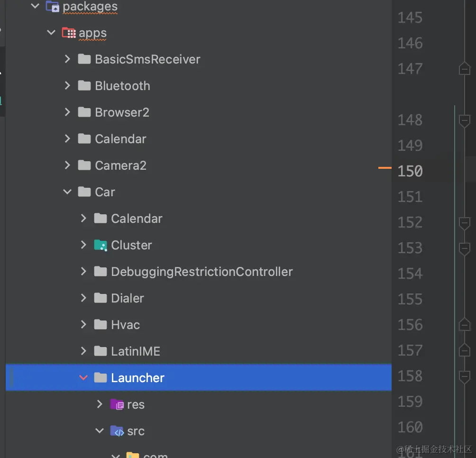Select the Dialer folder

127,298
